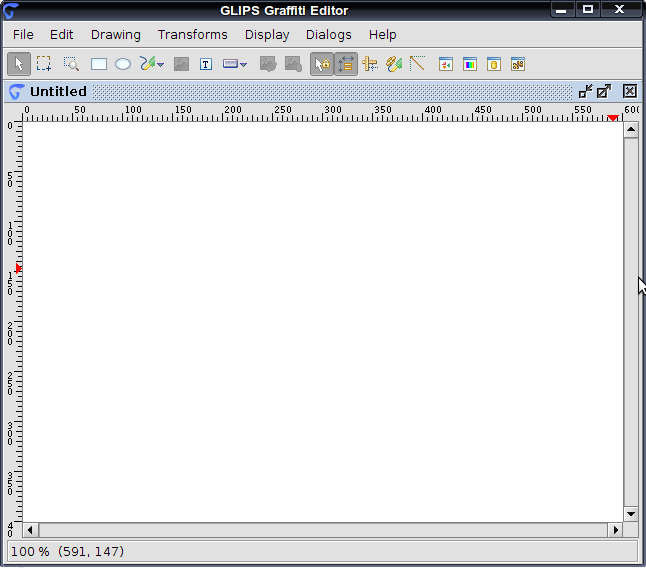This screenshot has width=646, height=568.
Task: Maximize the GLIPS Graffiti Editor window
Action: pyautogui.click(x=588, y=9)
